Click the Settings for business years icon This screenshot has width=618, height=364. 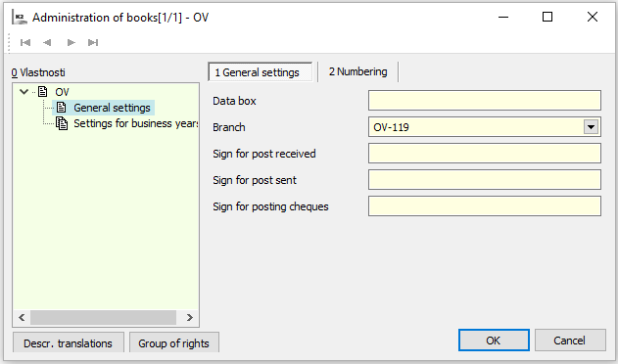(x=62, y=123)
